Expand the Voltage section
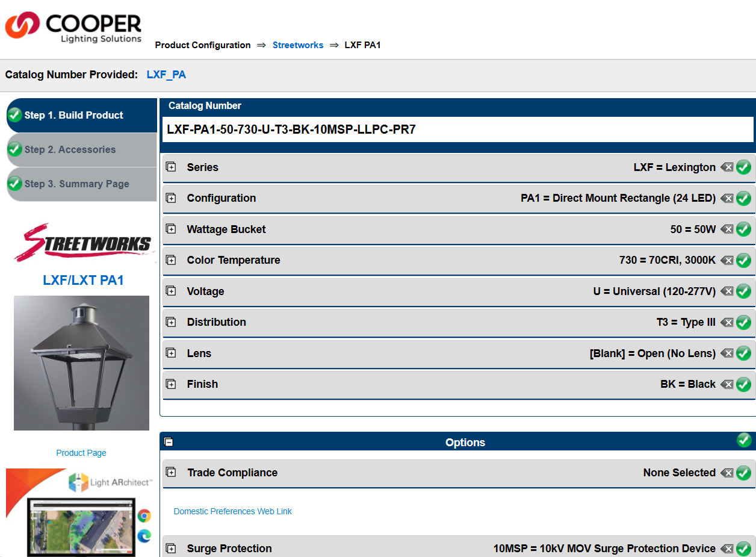This screenshot has width=756, height=557. (171, 291)
